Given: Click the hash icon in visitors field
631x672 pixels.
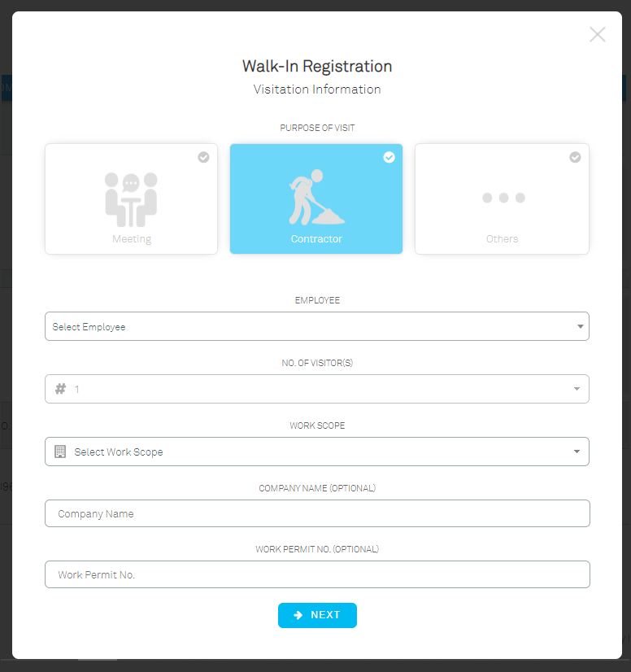Looking at the screenshot, I should [60, 389].
